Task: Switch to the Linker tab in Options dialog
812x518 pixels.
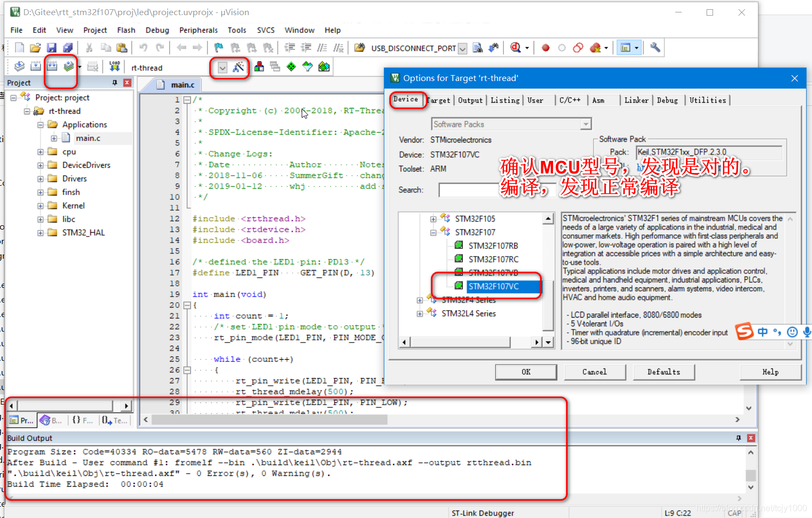Action: (636, 100)
